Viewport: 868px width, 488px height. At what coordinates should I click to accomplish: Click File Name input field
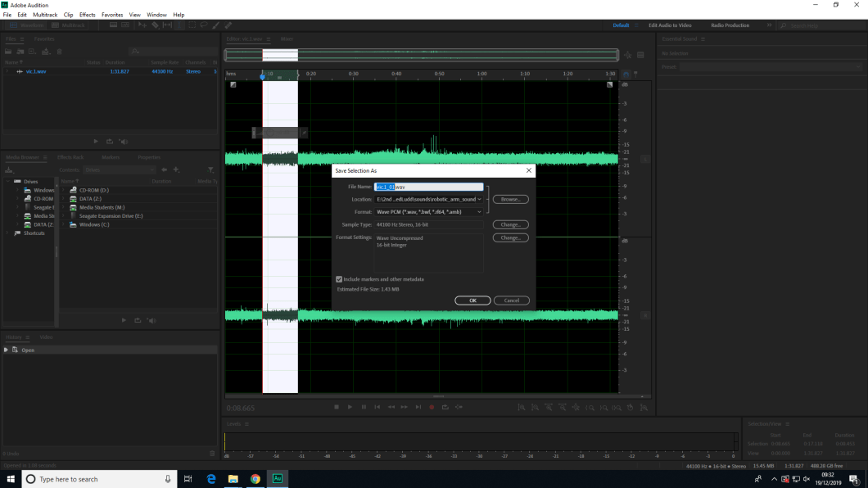428,187
